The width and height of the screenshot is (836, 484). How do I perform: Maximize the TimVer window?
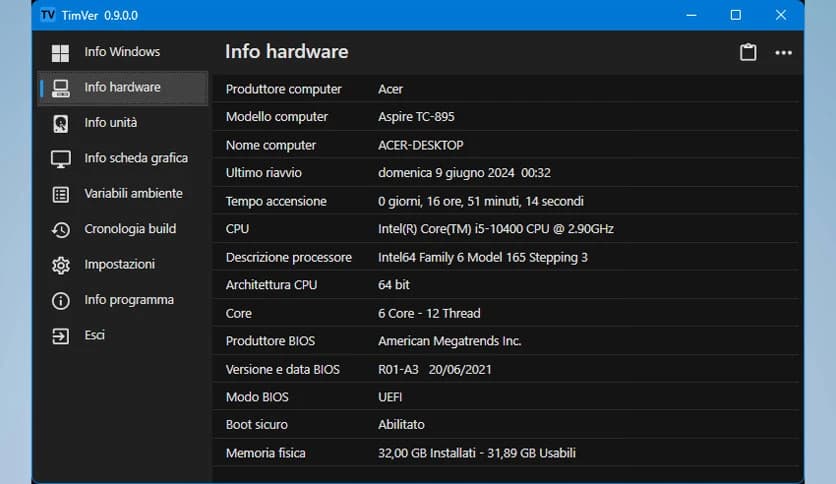pos(736,15)
